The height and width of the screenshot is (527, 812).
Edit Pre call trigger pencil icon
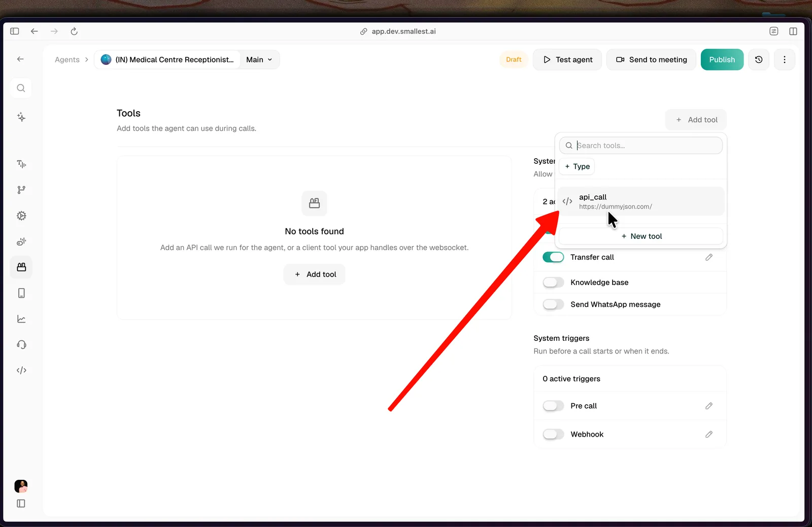tap(709, 406)
